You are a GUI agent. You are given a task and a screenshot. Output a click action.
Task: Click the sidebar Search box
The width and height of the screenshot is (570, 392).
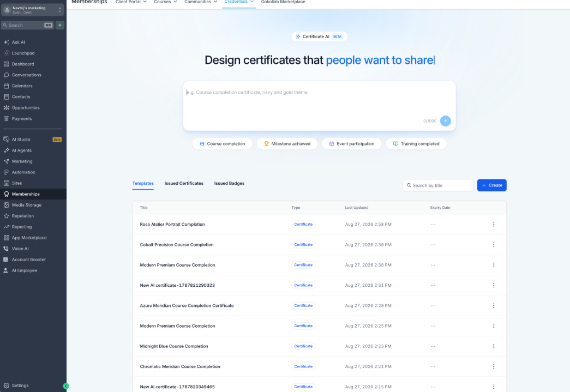point(28,25)
